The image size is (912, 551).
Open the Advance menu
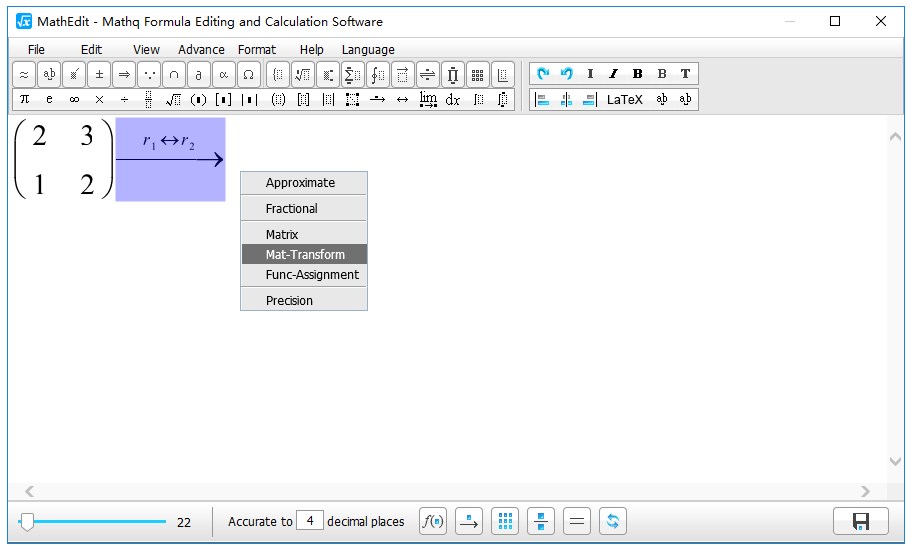click(x=201, y=49)
